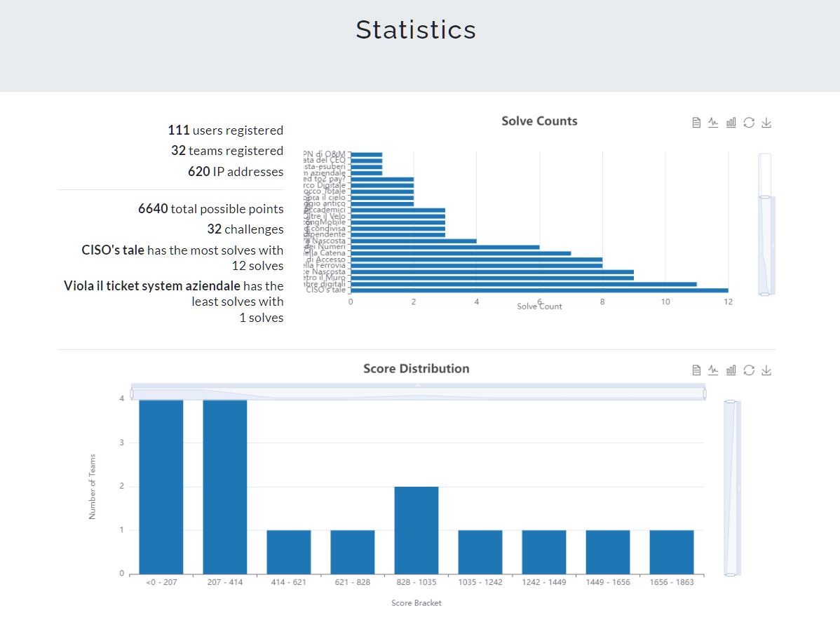Click the 1656 - 1863 score bracket bar

pos(671,552)
